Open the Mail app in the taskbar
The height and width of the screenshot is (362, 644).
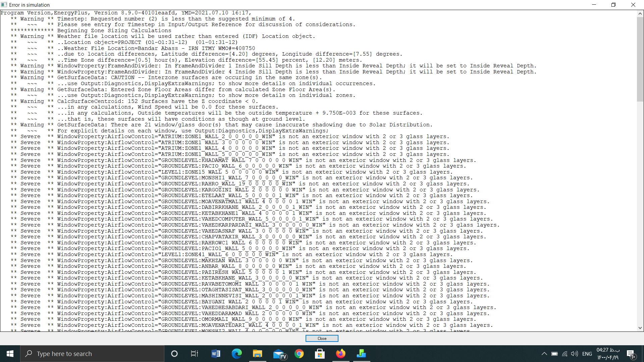coord(278,354)
